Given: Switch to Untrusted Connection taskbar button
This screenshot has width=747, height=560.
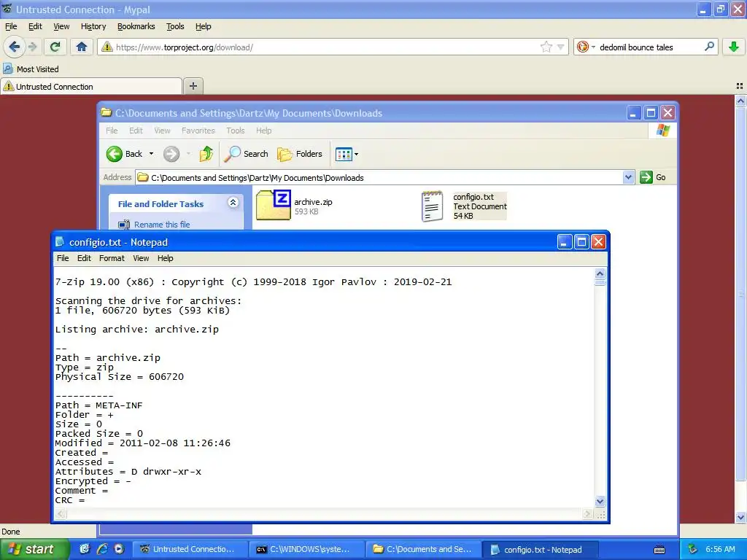Looking at the screenshot, I should point(190,549).
